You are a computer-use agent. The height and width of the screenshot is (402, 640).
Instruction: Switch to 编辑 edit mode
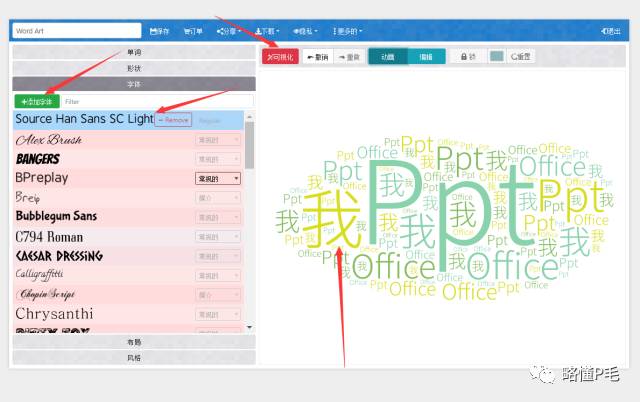click(x=426, y=57)
